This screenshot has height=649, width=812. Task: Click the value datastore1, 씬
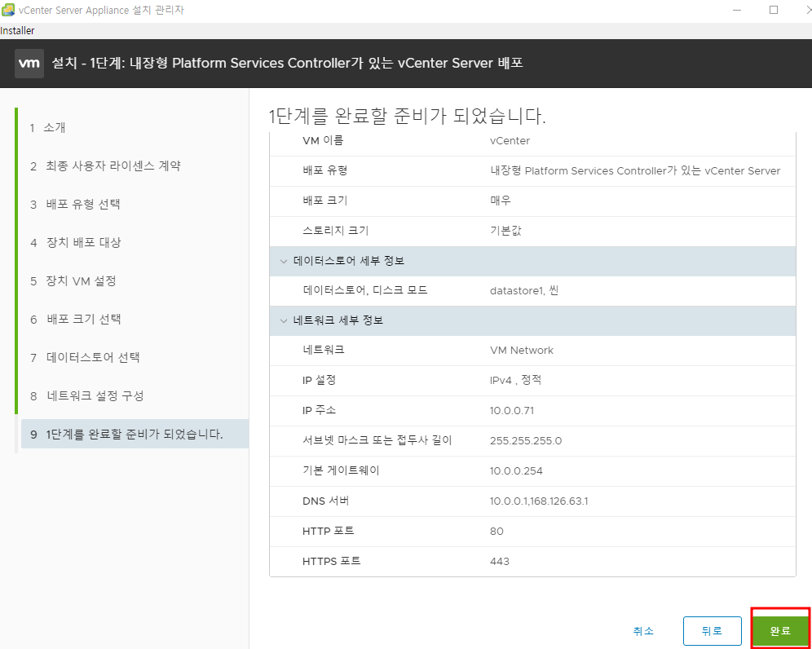[x=524, y=290]
